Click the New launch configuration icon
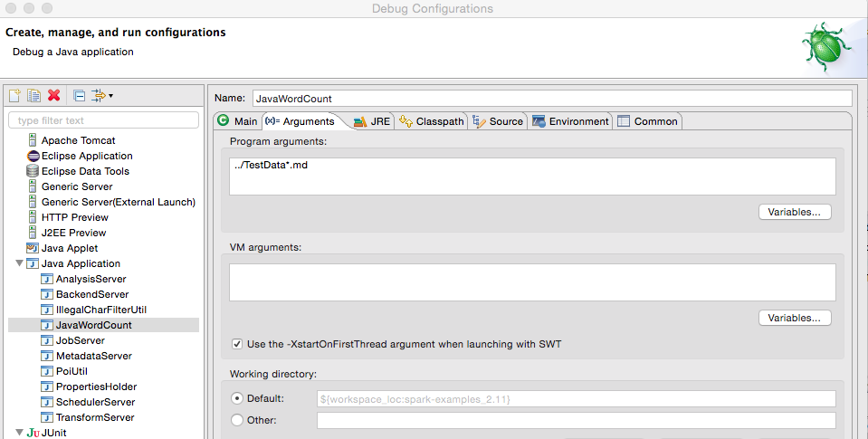Viewport: 868px width, 439px height. [x=15, y=96]
